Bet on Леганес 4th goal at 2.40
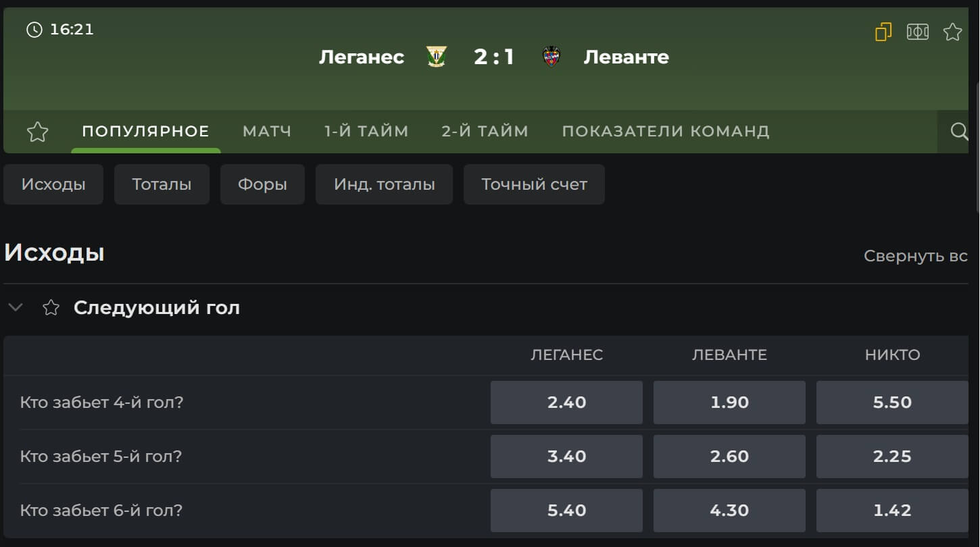This screenshot has height=547, width=980. (566, 402)
